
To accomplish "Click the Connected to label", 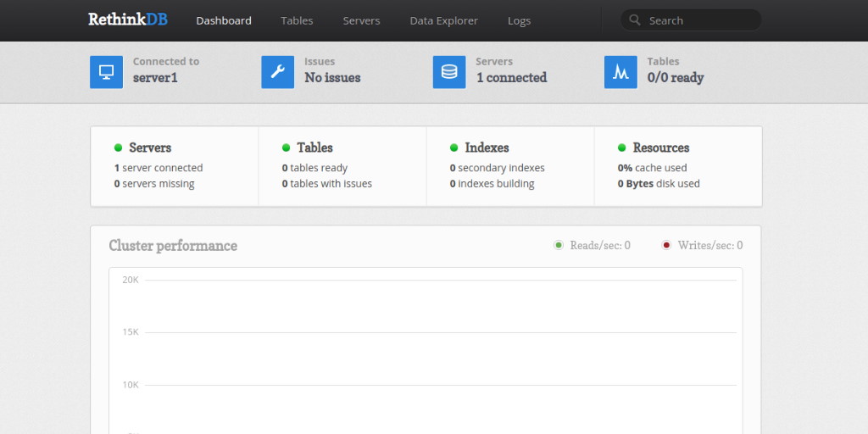I will [166, 61].
